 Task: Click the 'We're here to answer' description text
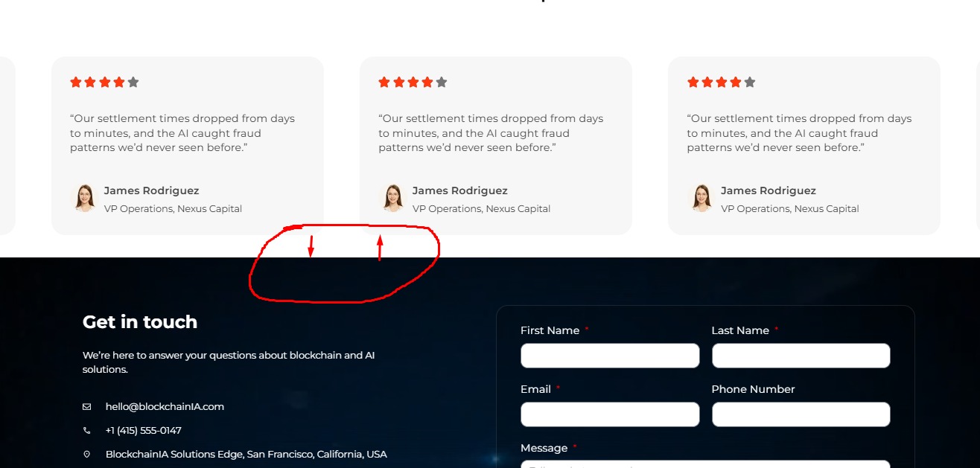click(229, 362)
